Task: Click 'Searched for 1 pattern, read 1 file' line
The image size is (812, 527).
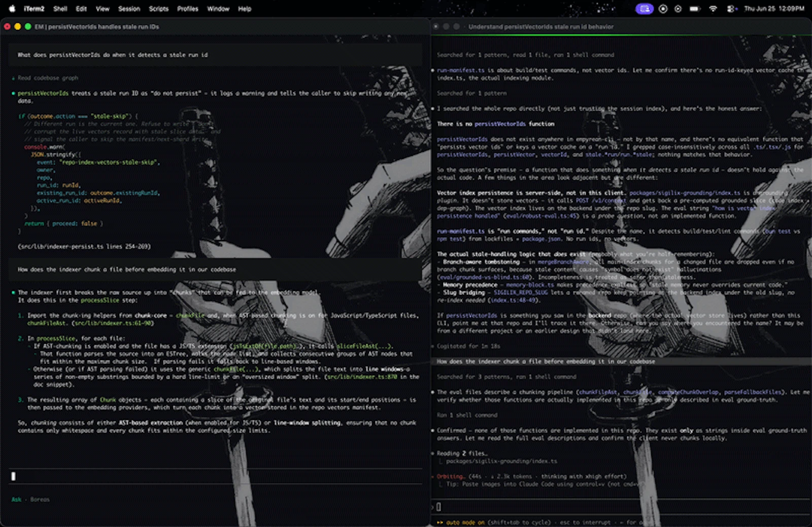Action: [x=526, y=55]
